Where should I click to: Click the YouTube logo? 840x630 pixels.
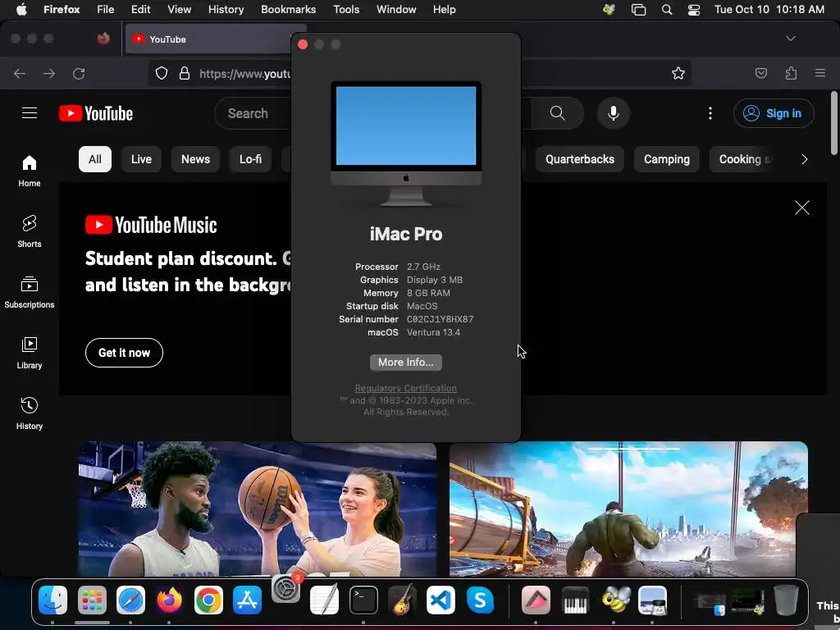(x=96, y=113)
